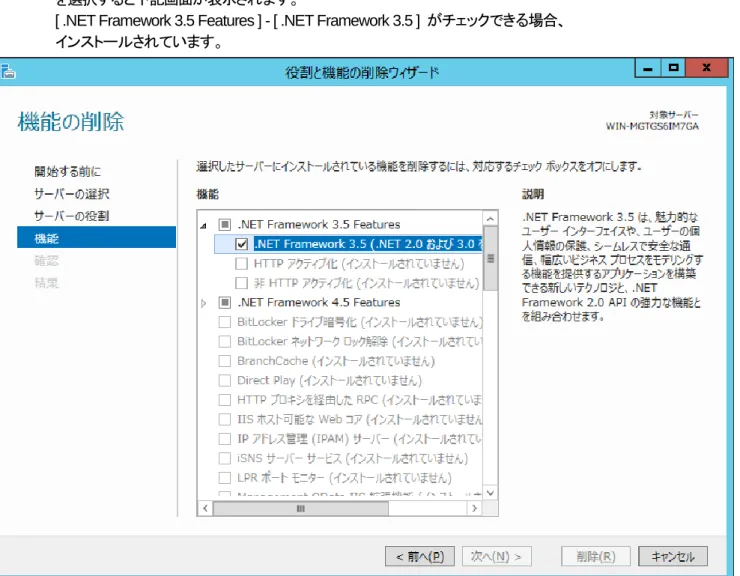
Task: Toggle the BranchCache checkbox
Action: (225, 361)
